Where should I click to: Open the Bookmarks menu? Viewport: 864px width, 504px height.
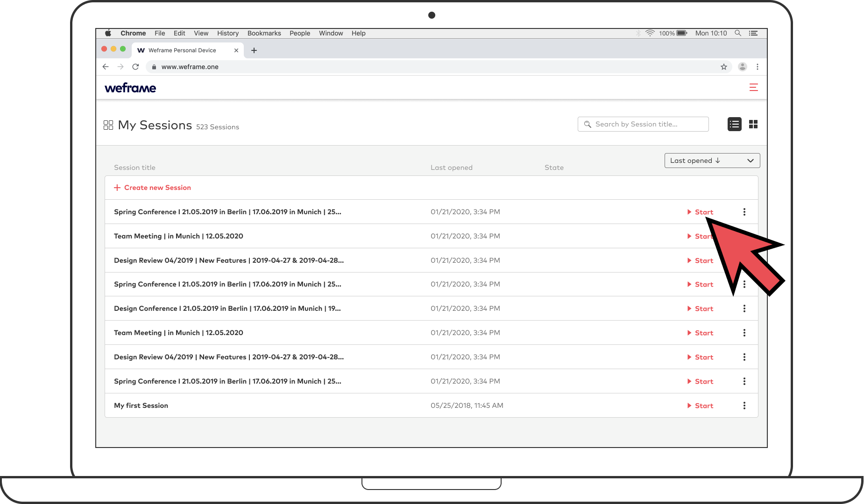tap(264, 33)
